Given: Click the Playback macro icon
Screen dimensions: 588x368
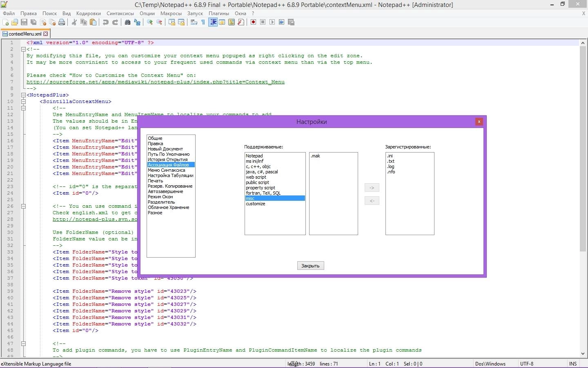Looking at the screenshot, I should [x=272, y=22].
